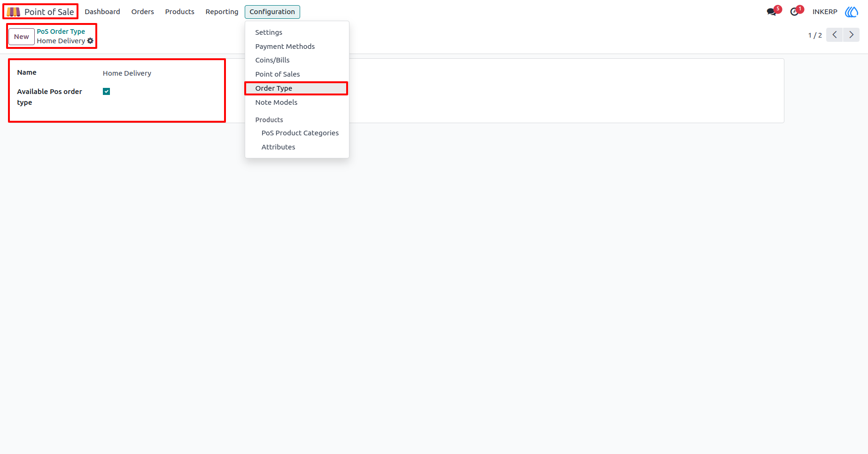Viewport: 868px width, 454px height.
Task: Go to the previous record arrow
Action: click(x=834, y=35)
